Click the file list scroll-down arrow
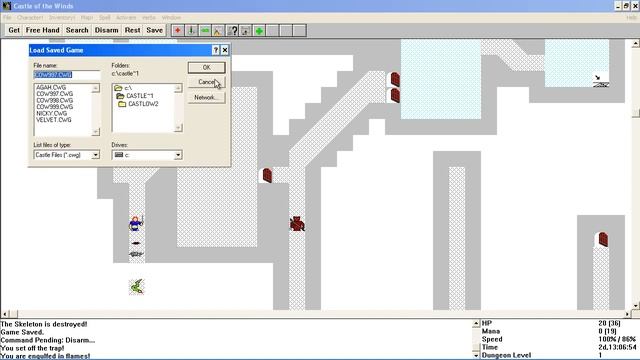640x360 pixels. pyautogui.click(x=96, y=131)
